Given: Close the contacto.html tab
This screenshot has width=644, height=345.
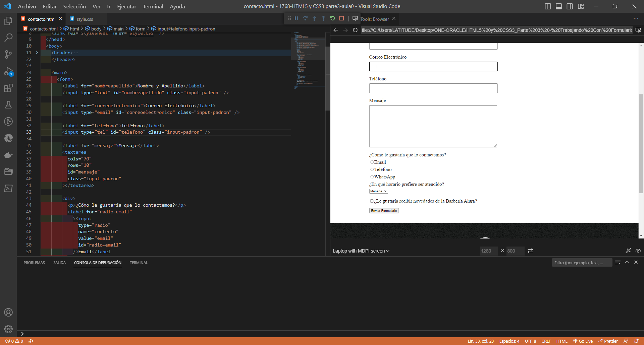Looking at the screenshot, I should pos(60,19).
